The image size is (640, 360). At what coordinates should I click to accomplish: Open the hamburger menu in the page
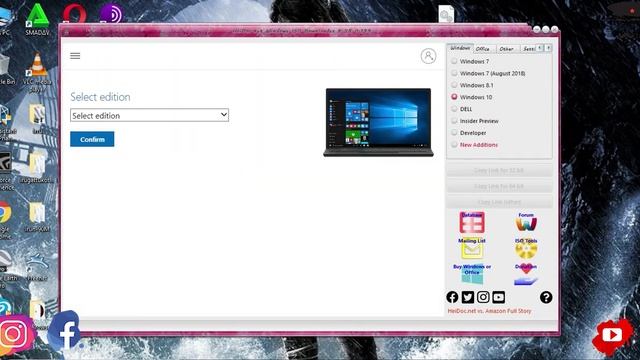point(75,56)
